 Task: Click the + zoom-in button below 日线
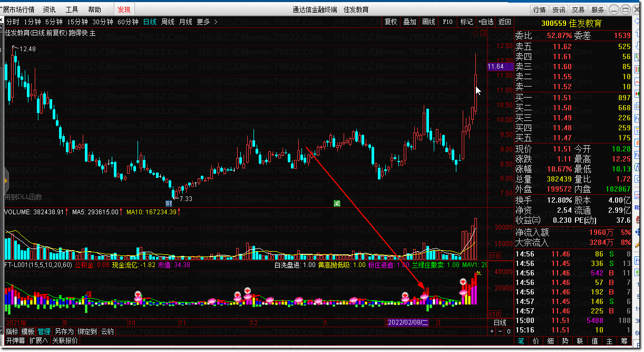(x=492, y=331)
